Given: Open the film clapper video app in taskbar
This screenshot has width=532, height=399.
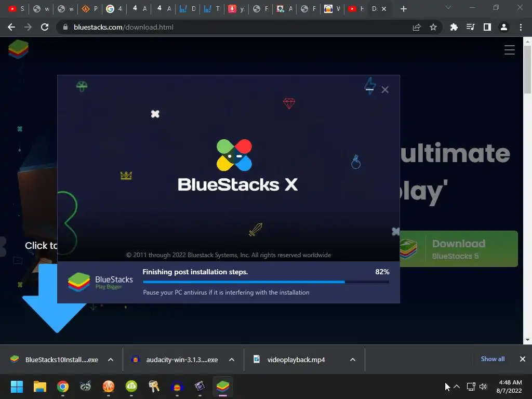Looking at the screenshot, I should coord(200,386).
